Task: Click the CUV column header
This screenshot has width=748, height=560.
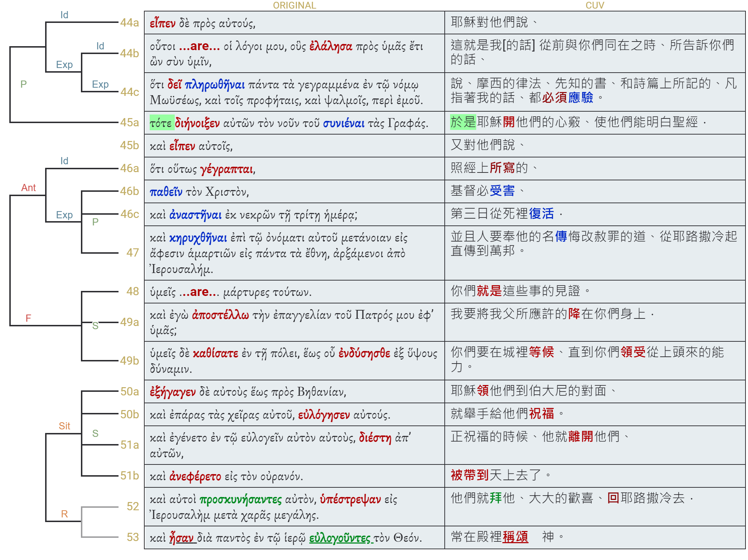Action: 595,5
